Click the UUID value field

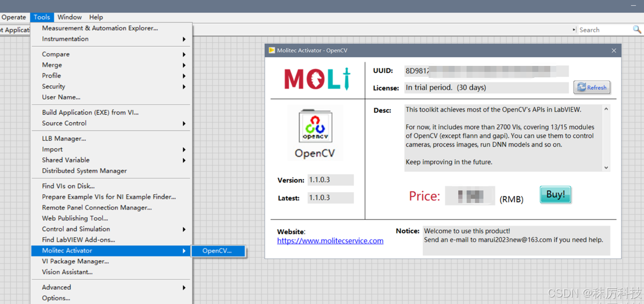coord(486,71)
